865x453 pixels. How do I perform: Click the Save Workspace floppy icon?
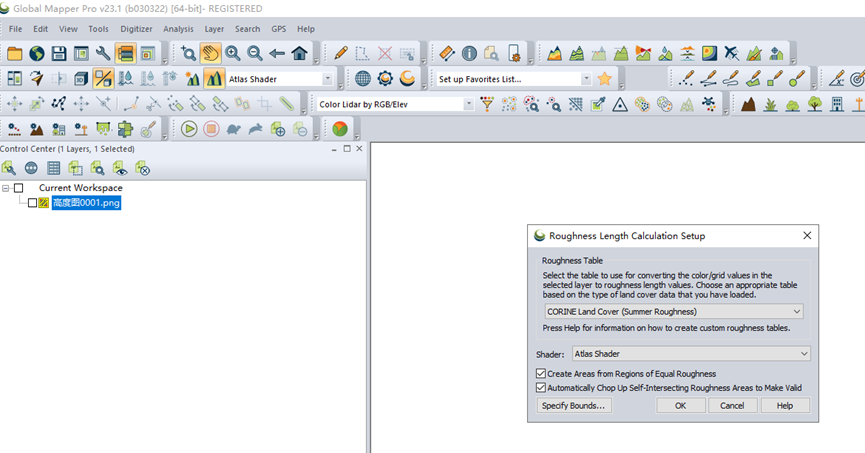tap(59, 54)
